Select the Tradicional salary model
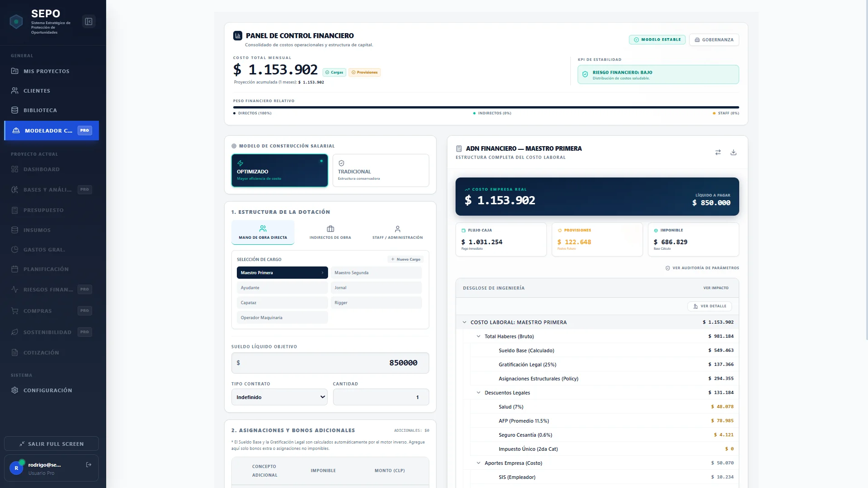The image size is (868, 488). [x=380, y=171]
